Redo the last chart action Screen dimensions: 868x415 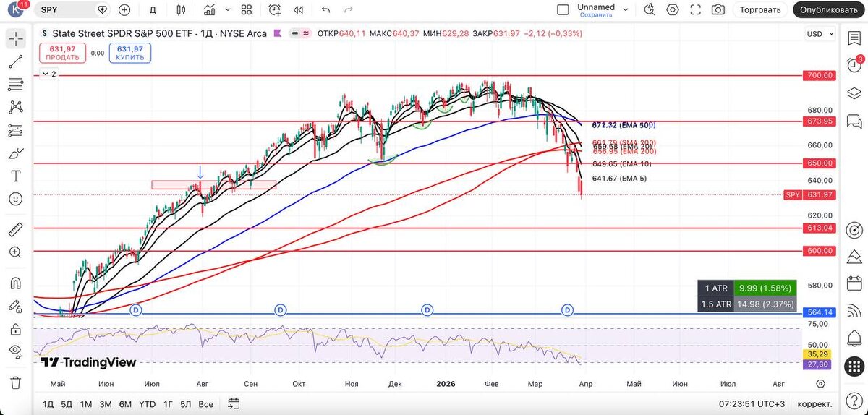[x=349, y=10]
